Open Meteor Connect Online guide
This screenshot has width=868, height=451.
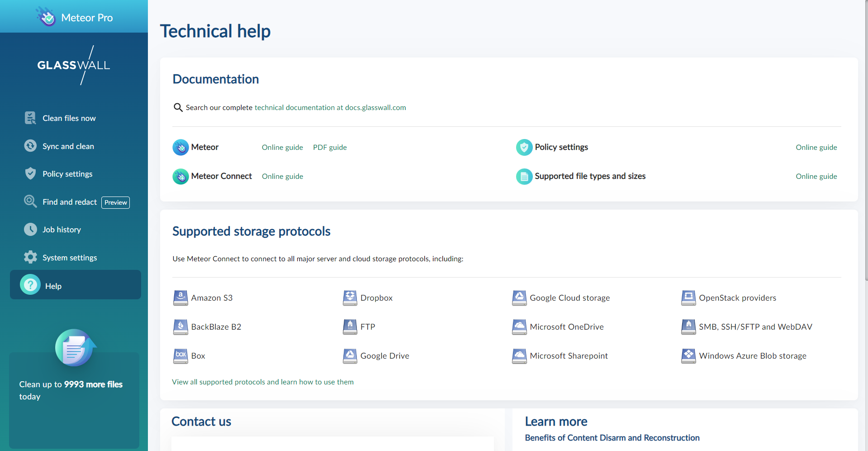point(282,176)
